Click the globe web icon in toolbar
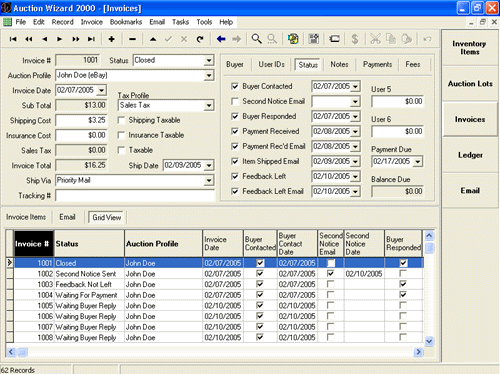This screenshot has height=374, width=500. point(293,39)
